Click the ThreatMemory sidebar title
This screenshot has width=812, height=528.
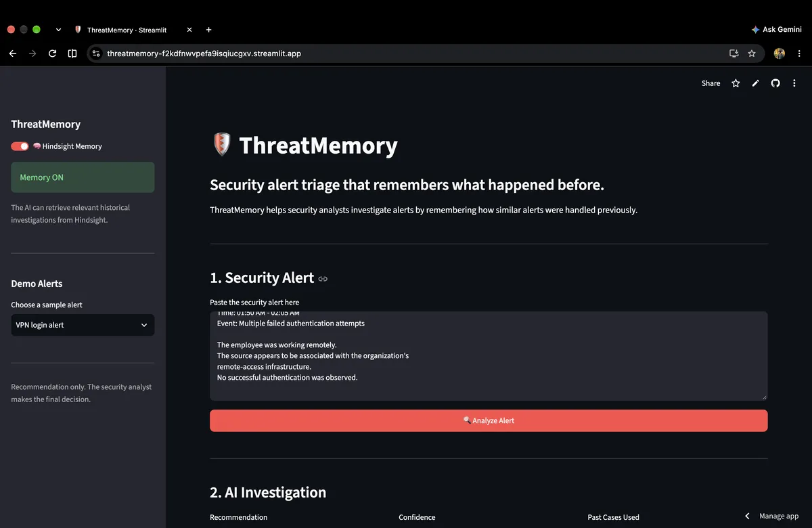click(45, 125)
